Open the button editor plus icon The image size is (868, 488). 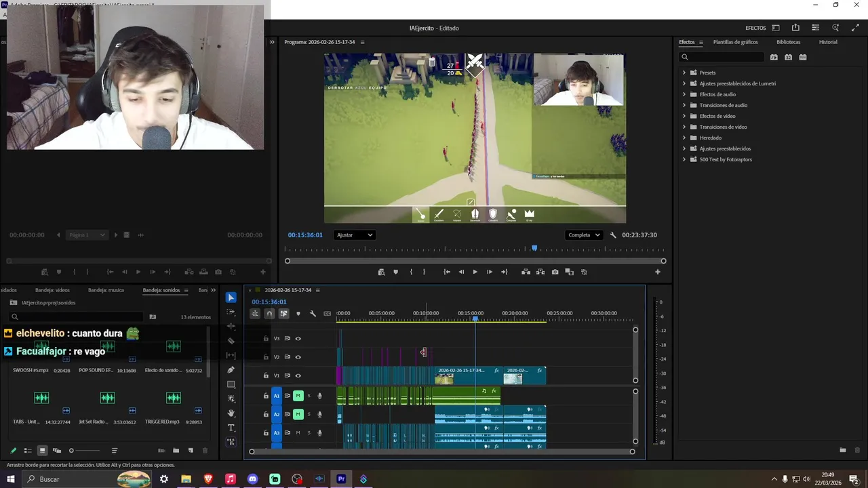pyautogui.click(x=657, y=272)
